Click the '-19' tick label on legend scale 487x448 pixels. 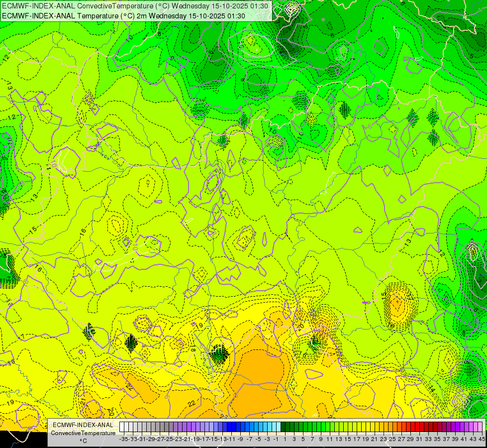click(195, 439)
